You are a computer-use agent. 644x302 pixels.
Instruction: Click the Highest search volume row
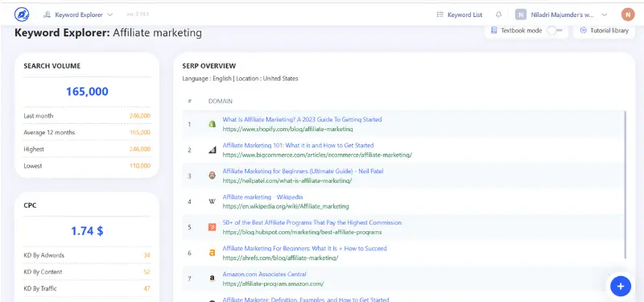[87, 149]
